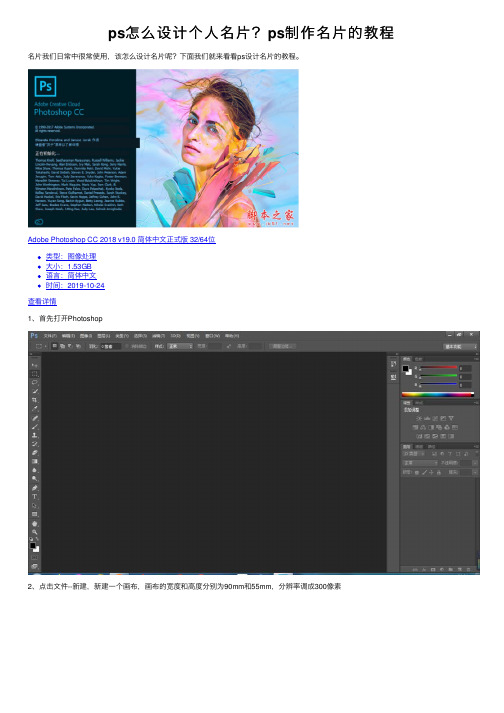Click the 大小:1.53GB link

tap(68, 266)
